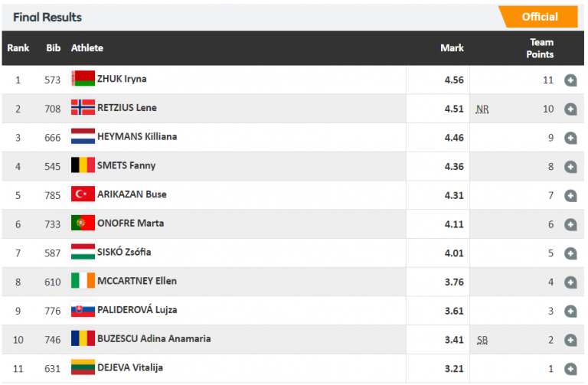This screenshot has height=385, width=588.
Task: Click the Romania flag beside BUZESCU
Action: (x=83, y=338)
